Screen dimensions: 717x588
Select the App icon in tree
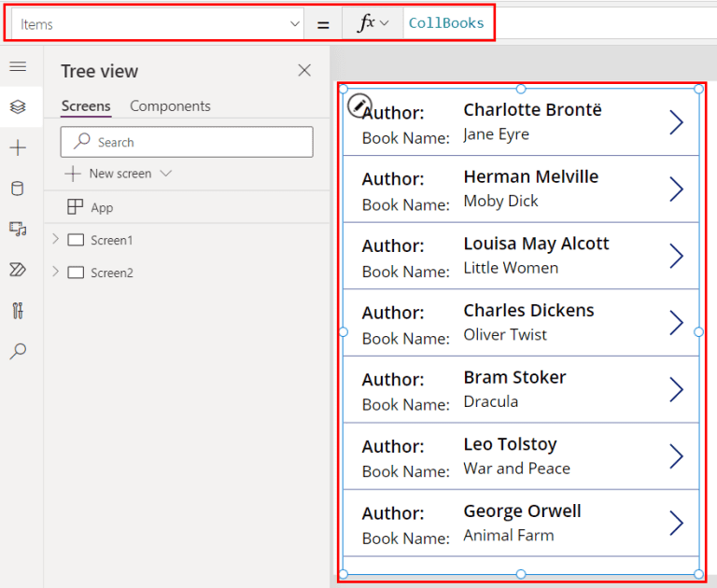point(75,206)
